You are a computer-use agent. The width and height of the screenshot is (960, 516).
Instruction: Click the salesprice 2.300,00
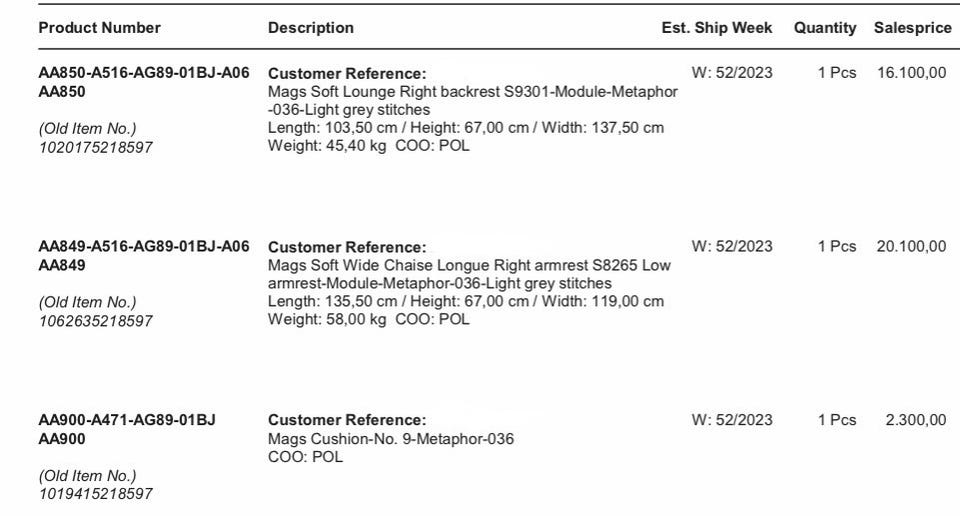(916, 420)
